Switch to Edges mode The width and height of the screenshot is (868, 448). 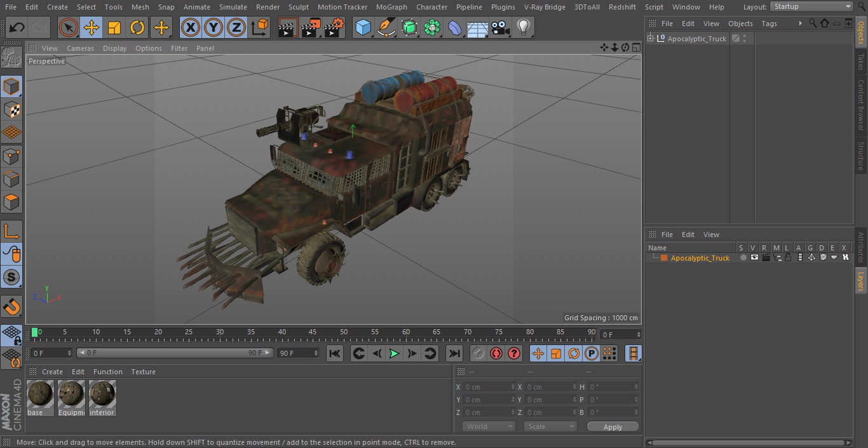tap(11, 179)
